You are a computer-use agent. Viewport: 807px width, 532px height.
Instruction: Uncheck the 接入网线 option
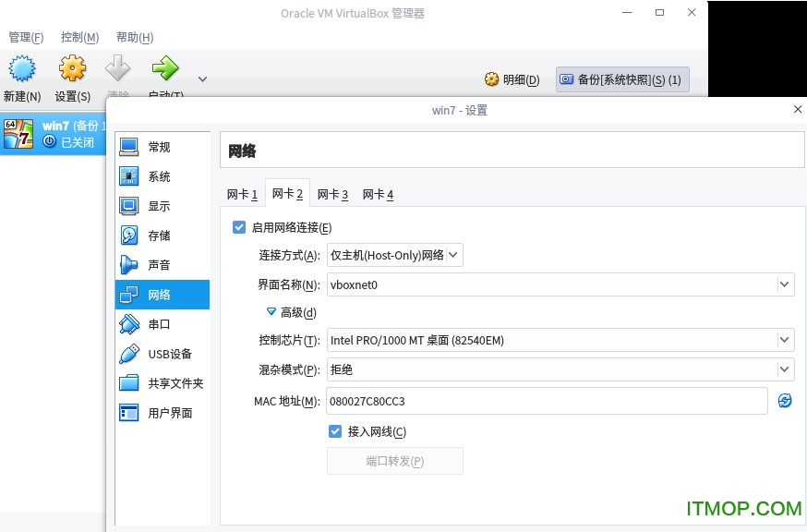click(336, 431)
